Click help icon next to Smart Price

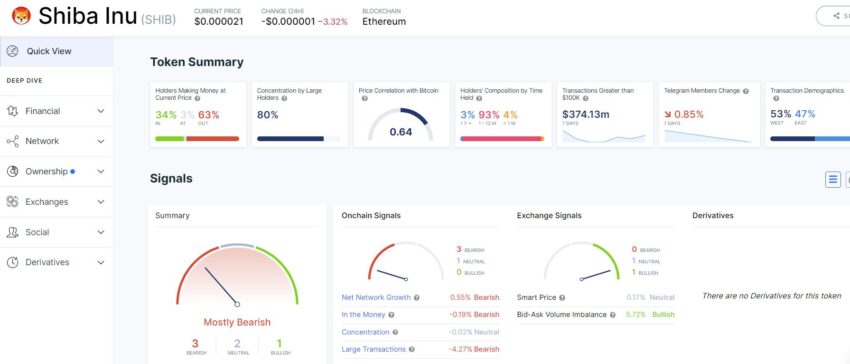[562, 298]
